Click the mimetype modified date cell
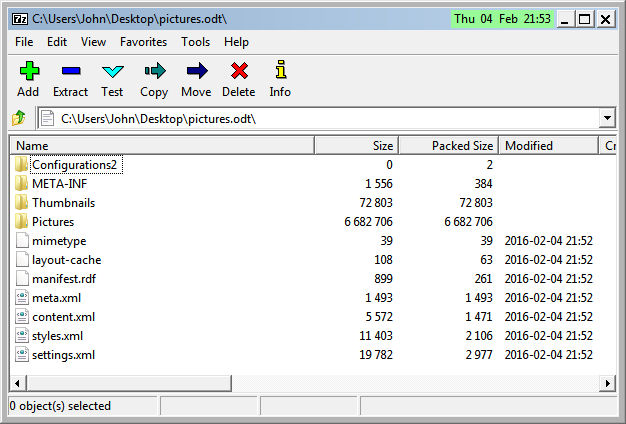 point(549,241)
